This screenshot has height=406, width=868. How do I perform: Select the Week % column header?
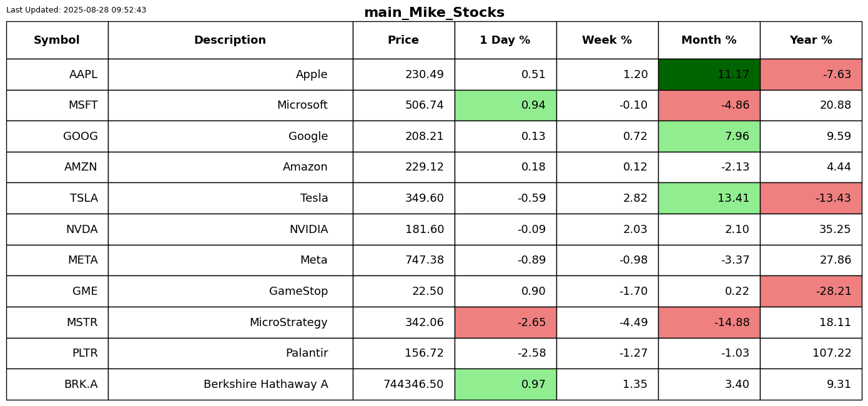coord(607,40)
